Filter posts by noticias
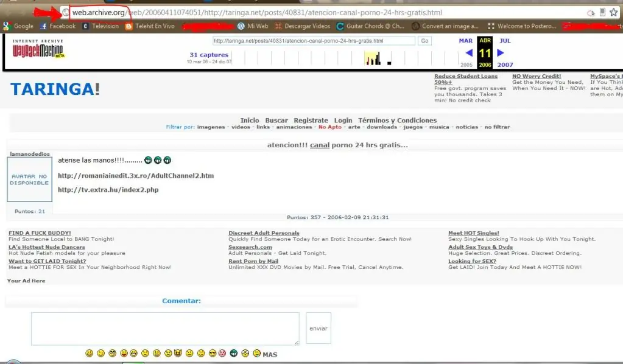Image resolution: width=623 pixels, height=364 pixels. (467, 127)
